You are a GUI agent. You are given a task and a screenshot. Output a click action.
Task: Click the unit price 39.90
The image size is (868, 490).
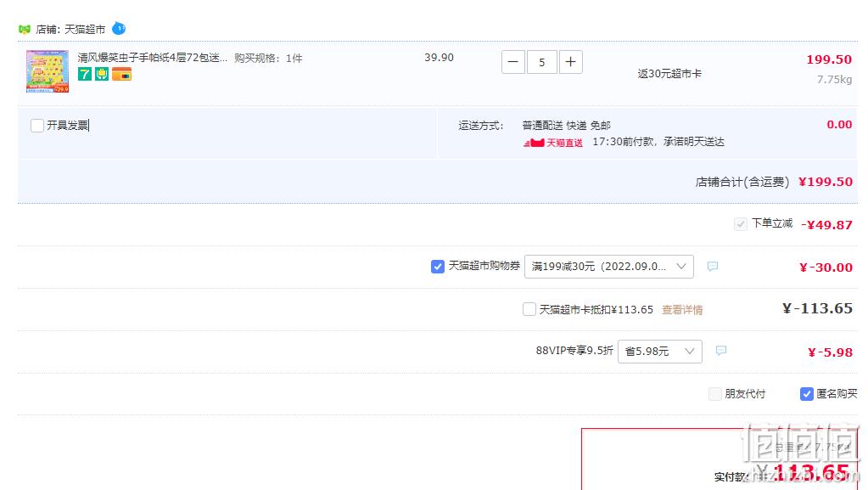tap(439, 58)
